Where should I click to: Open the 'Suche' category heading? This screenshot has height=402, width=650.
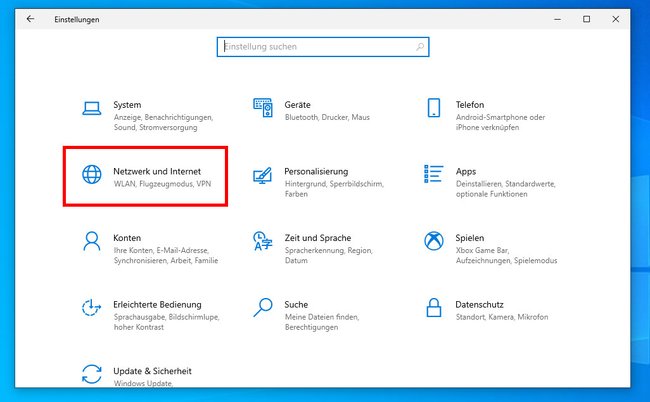click(296, 305)
